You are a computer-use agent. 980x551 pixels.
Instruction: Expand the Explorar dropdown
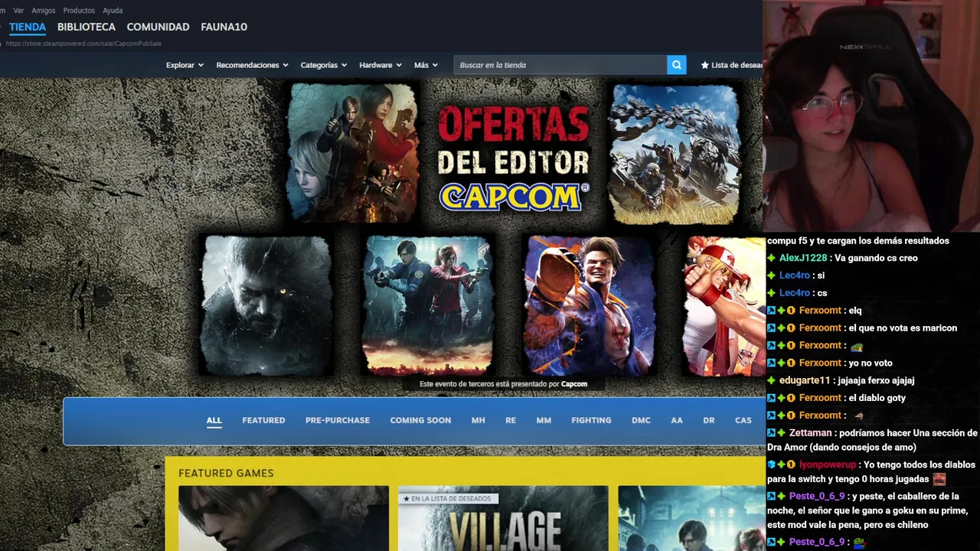pos(185,65)
